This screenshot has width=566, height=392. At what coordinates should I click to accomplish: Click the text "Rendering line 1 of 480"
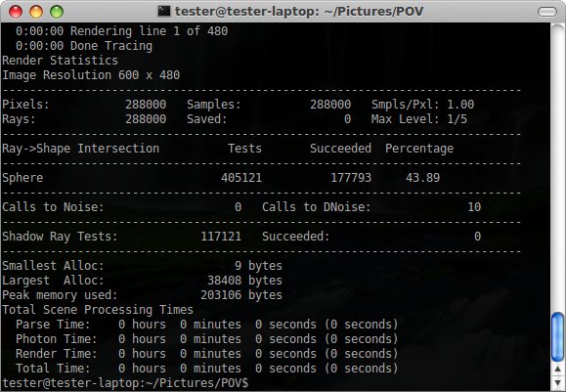(x=150, y=31)
